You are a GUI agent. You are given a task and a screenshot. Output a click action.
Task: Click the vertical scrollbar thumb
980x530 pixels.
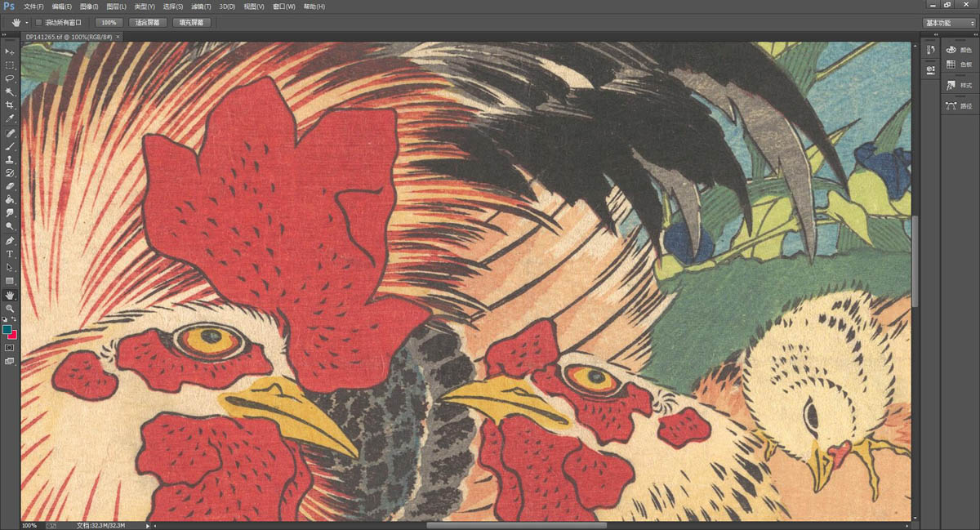[914, 262]
